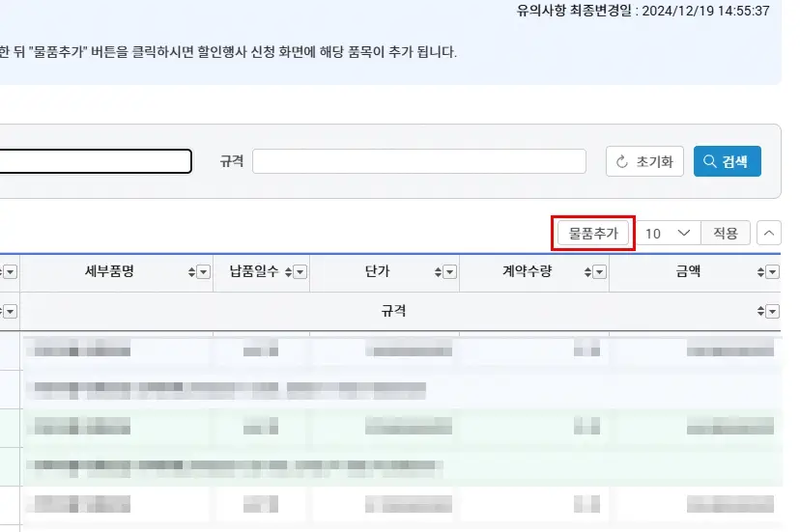Click the 적용 apply button
Image resolution: width=800 pixels, height=532 pixels.
pos(725,234)
